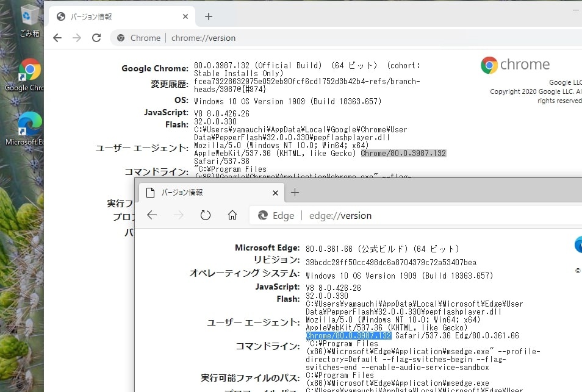Click the Chrome ユーザー エージェント label

142,148
